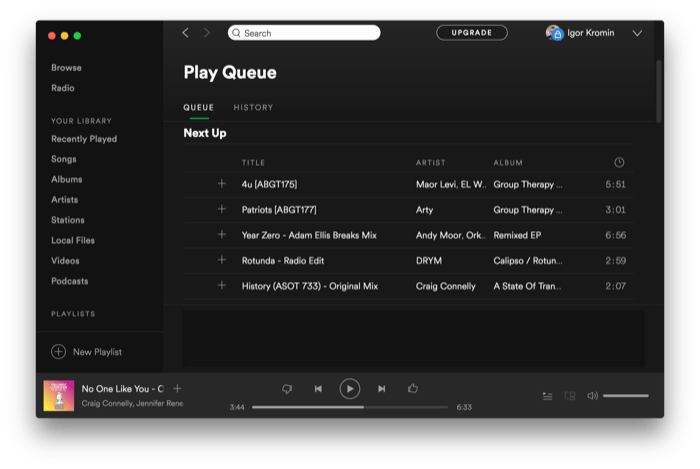Open Local Files
This screenshot has height=469, width=700.
point(73,240)
